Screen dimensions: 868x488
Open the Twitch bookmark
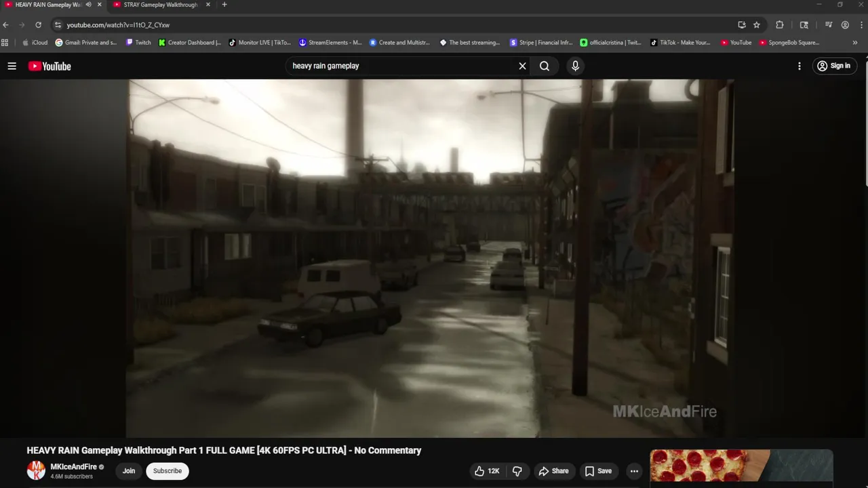pos(138,43)
